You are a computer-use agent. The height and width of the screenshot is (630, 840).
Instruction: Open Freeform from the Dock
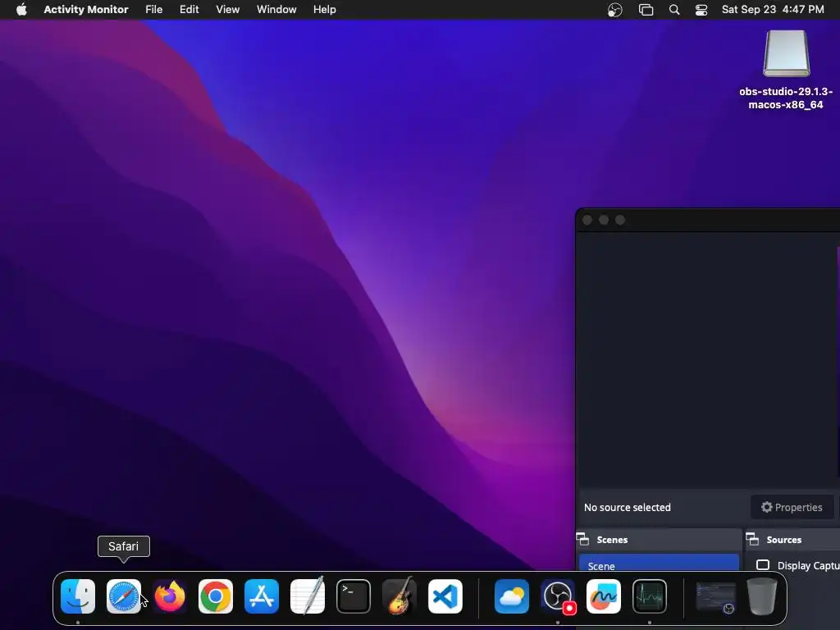point(604,596)
